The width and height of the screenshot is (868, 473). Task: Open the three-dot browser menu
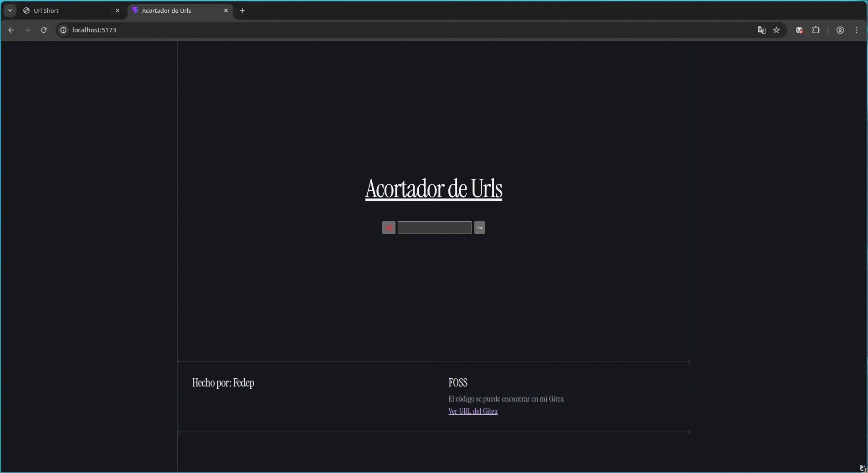pyautogui.click(x=857, y=30)
